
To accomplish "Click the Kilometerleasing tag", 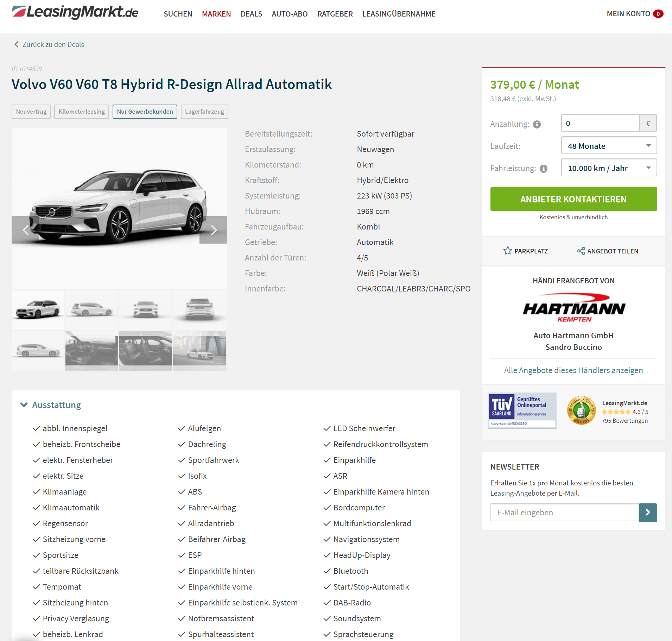I will [x=82, y=112].
